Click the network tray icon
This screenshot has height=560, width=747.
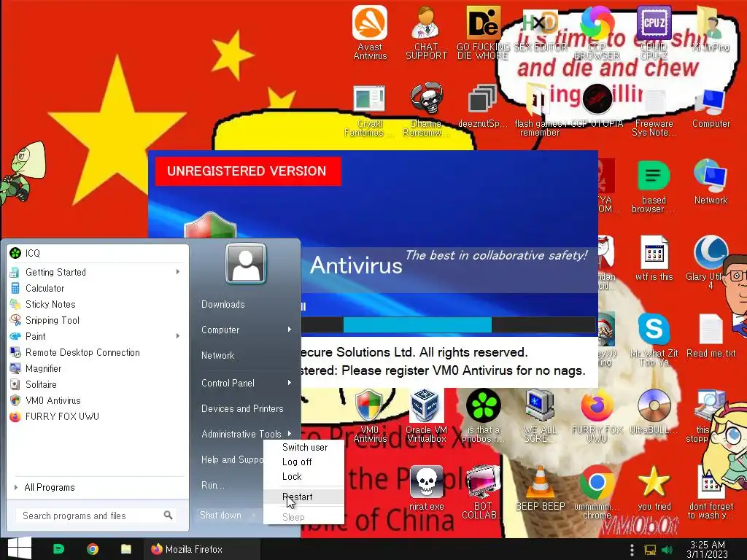tap(650, 550)
